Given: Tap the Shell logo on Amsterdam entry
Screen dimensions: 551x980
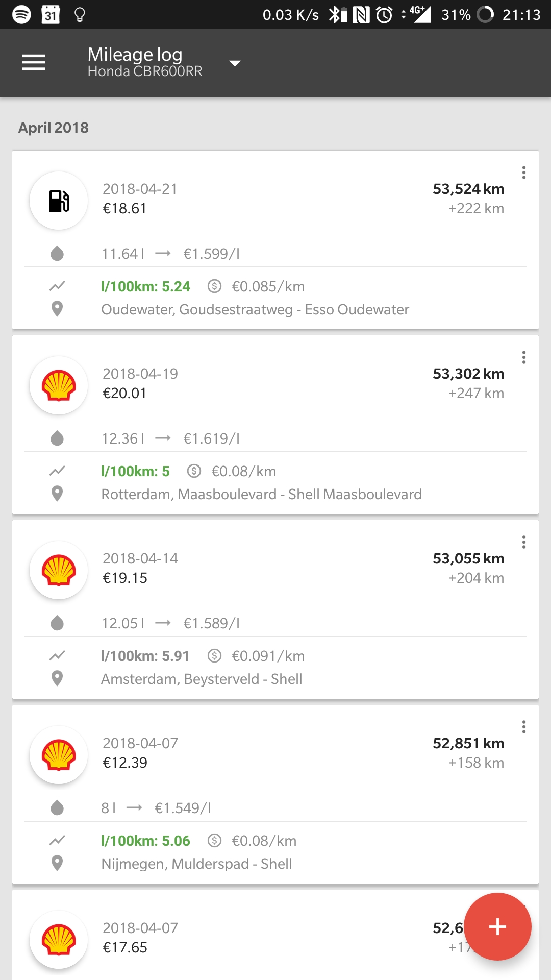Looking at the screenshot, I should [x=59, y=570].
